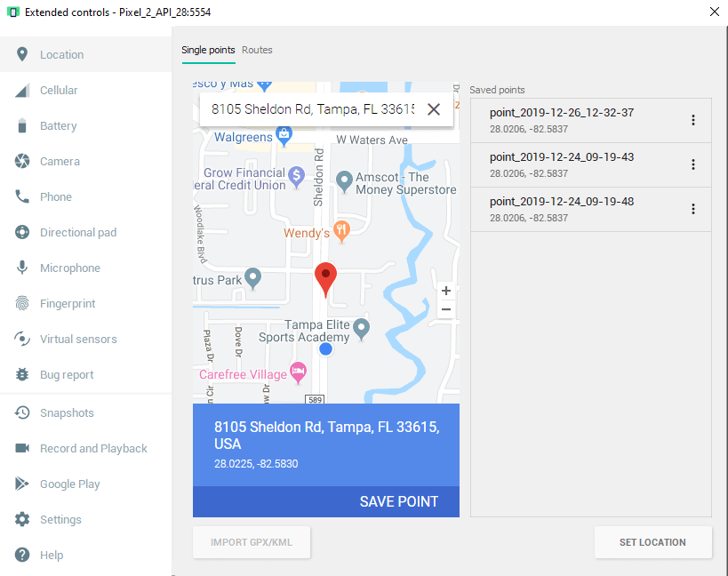The image size is (728, 576).
Task: Select the Bug report icon
Action: [x=22, y=374]
